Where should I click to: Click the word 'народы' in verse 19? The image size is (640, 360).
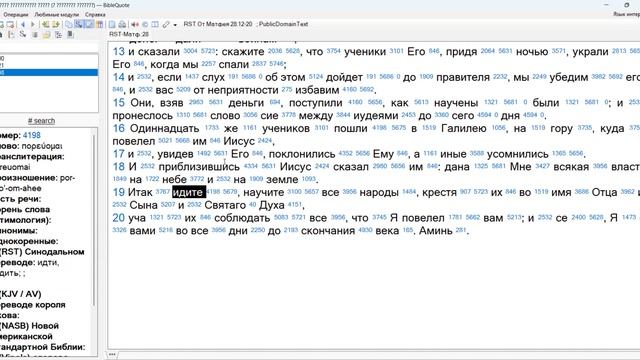379,193
